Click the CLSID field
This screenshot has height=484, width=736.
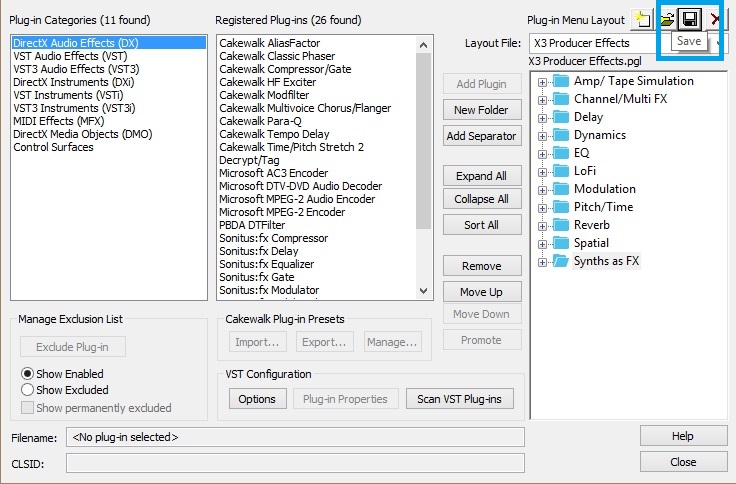click(x=295, y=463)
